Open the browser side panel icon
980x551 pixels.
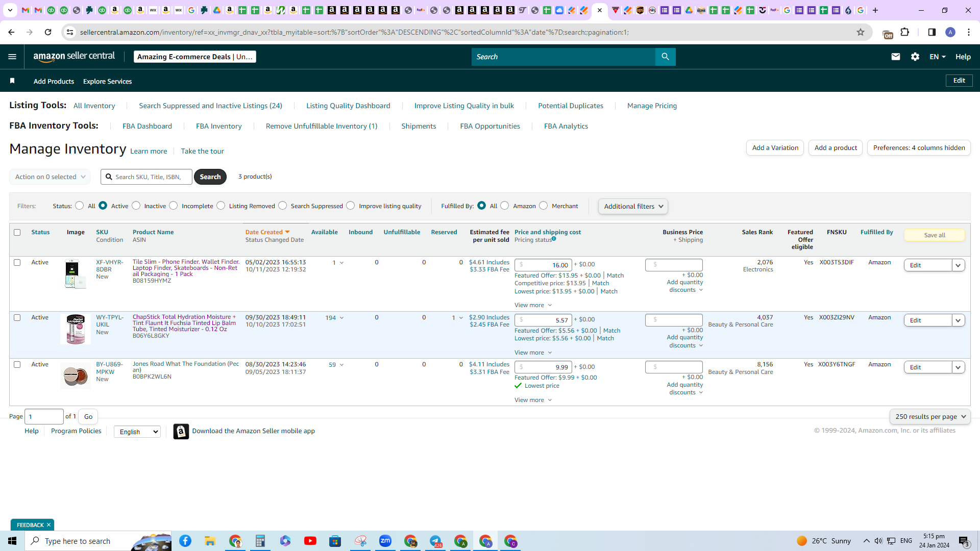(x=932, y=32)
